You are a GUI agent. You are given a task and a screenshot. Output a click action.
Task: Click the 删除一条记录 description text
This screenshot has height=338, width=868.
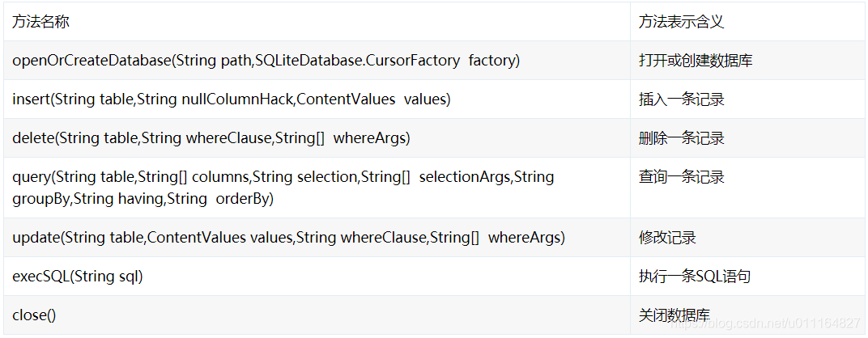681,138
